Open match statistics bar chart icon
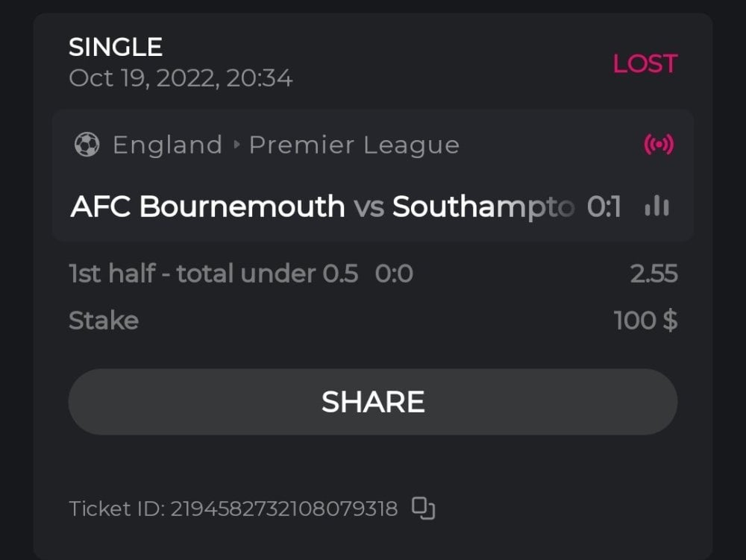Screen dimensions: 746x560 [x=656, y=207]
